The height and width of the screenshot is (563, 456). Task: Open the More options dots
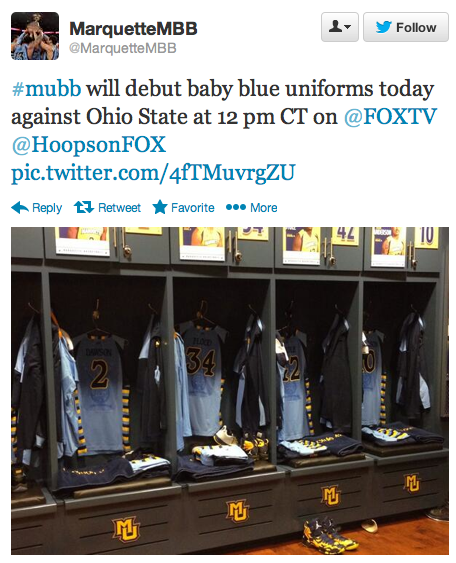point(236,207)
